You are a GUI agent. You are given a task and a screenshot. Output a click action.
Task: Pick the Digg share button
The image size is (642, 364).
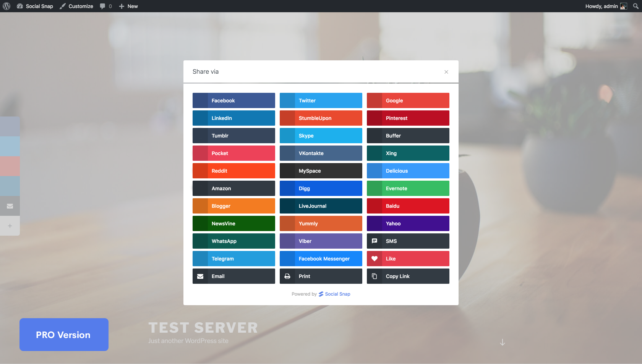point(321,188)
